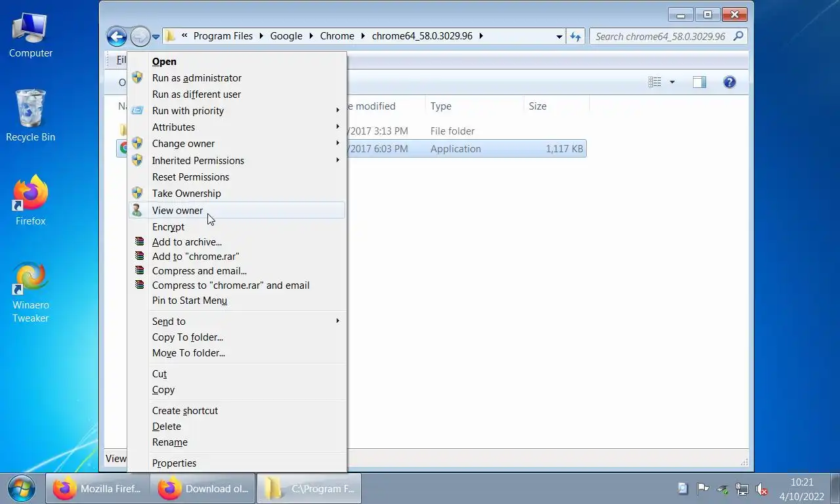The height and width of the screenshot is (504, 840).
Task: Open the recent pages dropdown arrow
Action: click(x=156, y=37)
